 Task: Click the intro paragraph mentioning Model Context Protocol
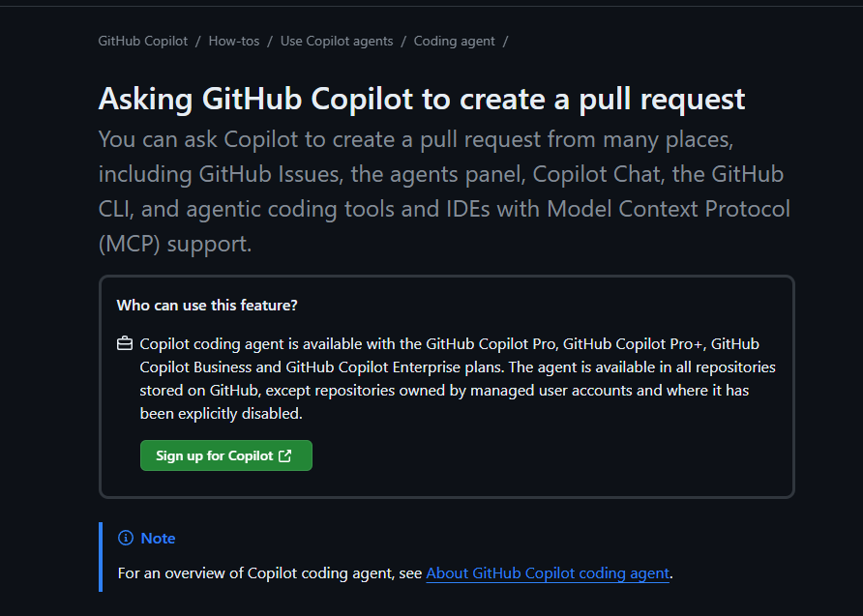444,191
